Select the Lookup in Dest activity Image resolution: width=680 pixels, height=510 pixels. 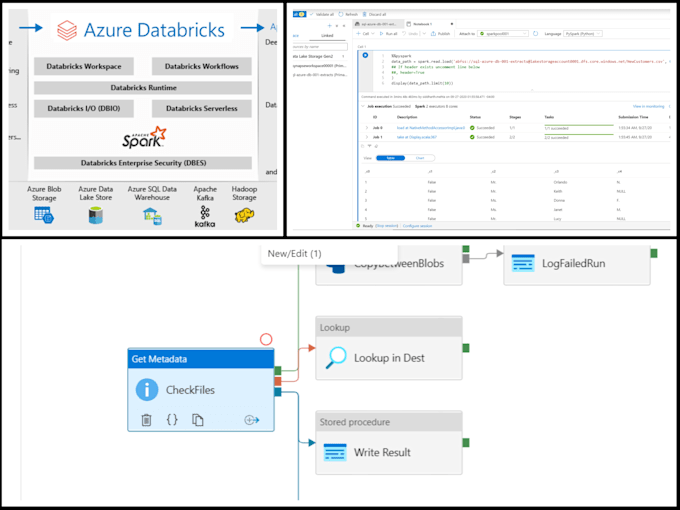(389, 348)
